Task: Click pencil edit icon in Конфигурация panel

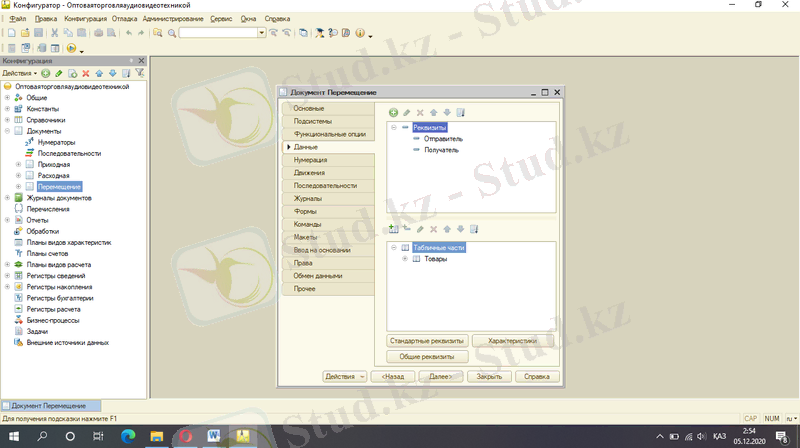Action: coord(59,74)
